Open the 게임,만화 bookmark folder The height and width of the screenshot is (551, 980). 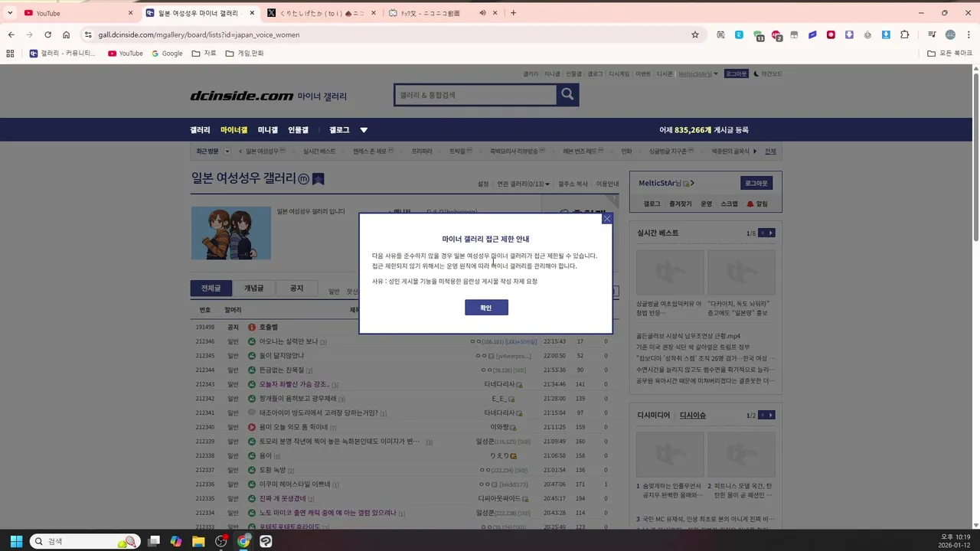pyautogui.click(x=245, y=54)
